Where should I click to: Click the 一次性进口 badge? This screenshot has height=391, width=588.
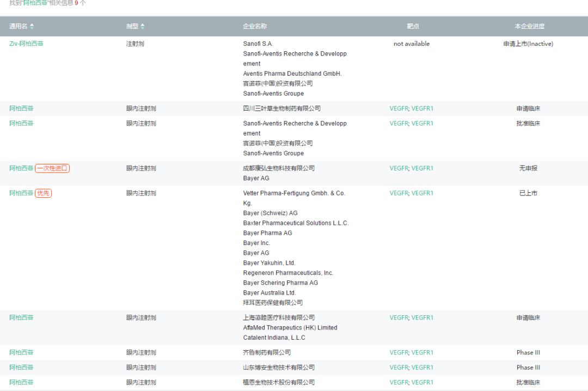52,168
